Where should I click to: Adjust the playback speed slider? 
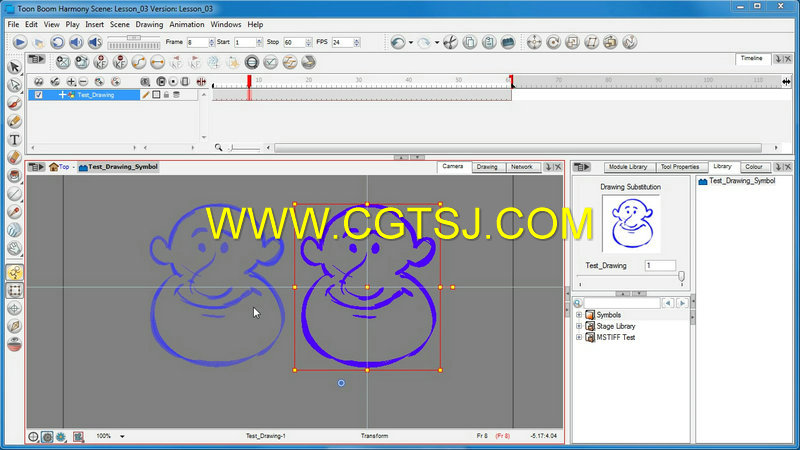pyautogui.click(x=134, y=38)
